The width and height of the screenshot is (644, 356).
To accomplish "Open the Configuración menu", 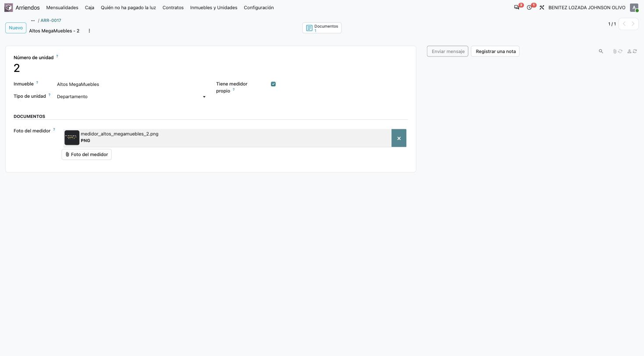I will coord(259,7).
